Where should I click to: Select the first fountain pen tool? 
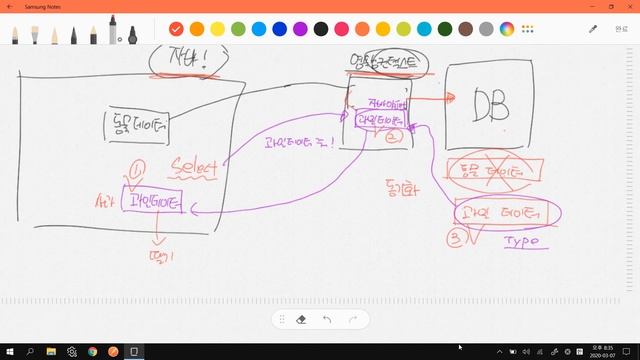(15, 35)
